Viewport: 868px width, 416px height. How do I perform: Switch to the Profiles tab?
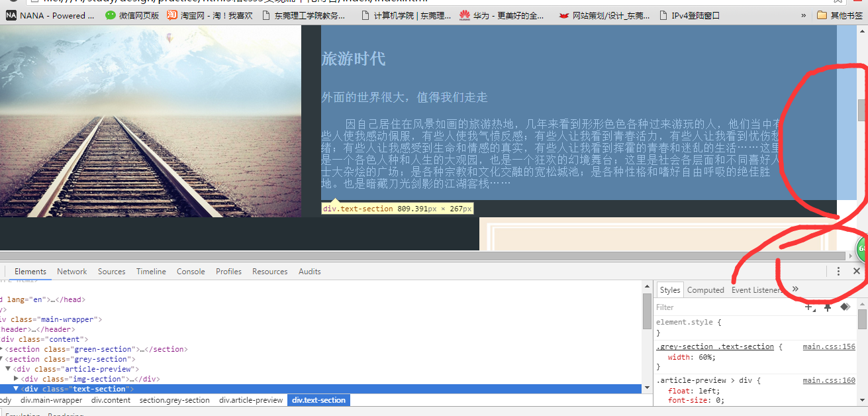click(229, 272)
